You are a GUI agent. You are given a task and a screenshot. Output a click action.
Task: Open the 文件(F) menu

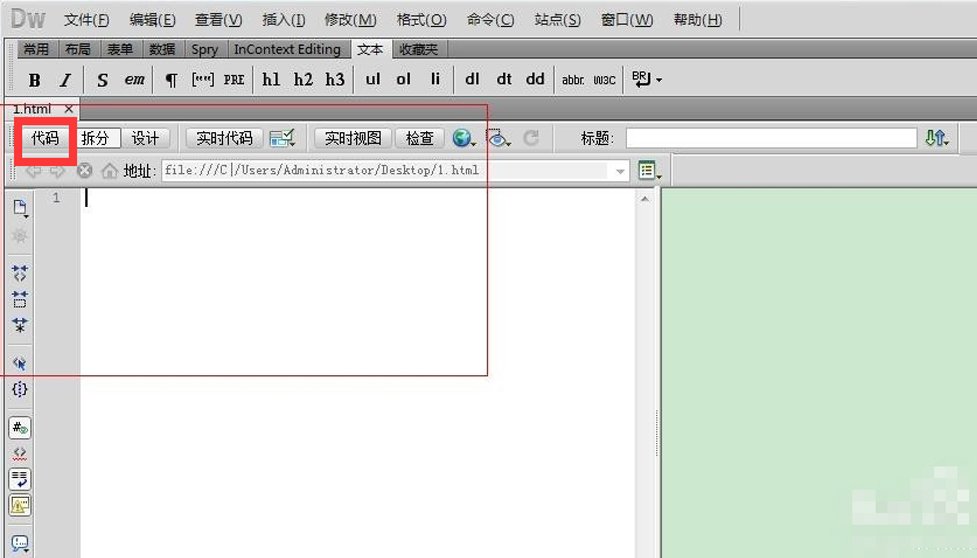[x=87, y=20]
